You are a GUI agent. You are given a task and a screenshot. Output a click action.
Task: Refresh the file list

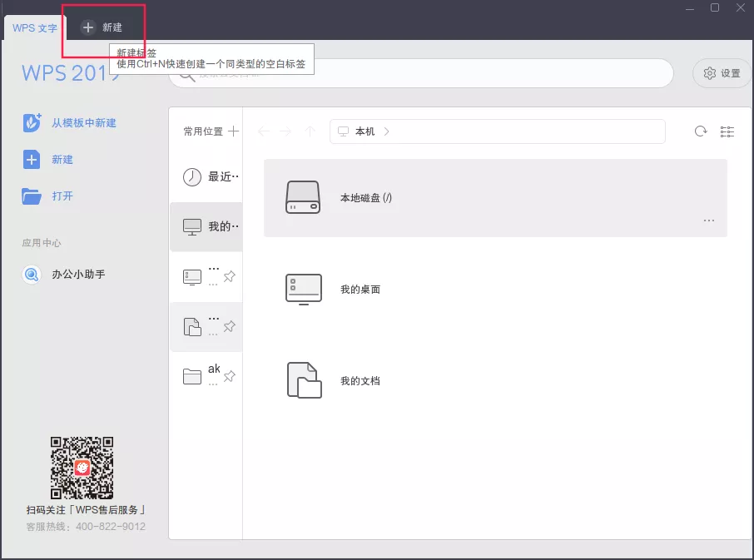point(701,131)
